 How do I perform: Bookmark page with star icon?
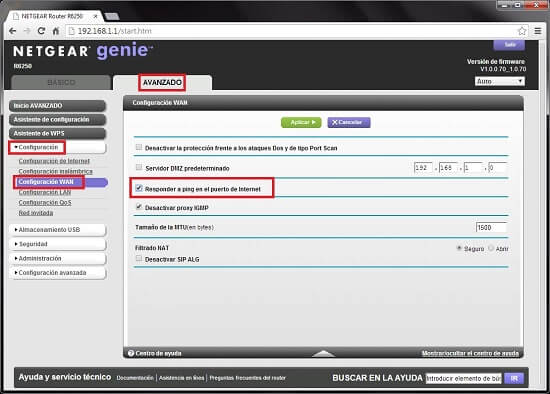(522, 31)
